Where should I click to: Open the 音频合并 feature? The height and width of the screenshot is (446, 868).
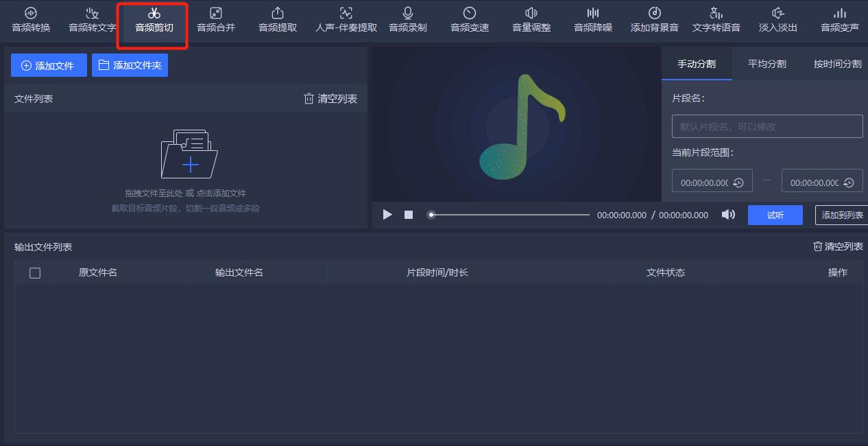pos(216,19)
